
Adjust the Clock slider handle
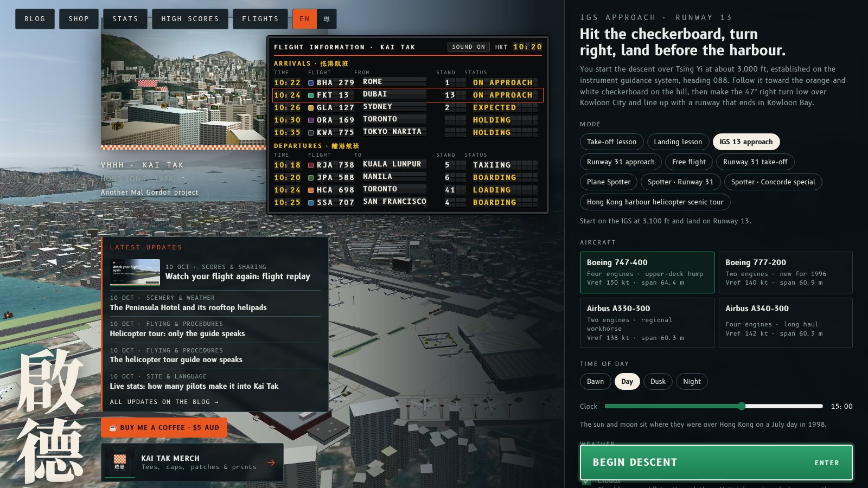click(x=742, y=406)
